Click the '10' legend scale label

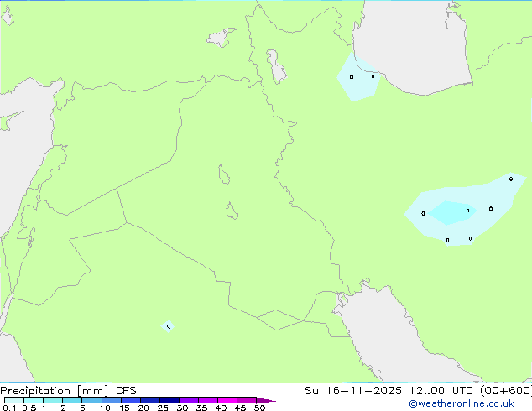click(x=105, y=408)
